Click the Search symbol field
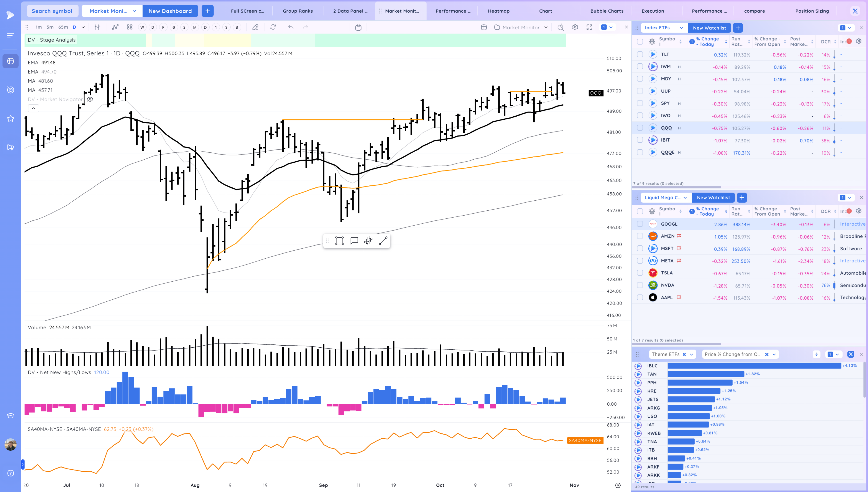 tap(52, 11)
